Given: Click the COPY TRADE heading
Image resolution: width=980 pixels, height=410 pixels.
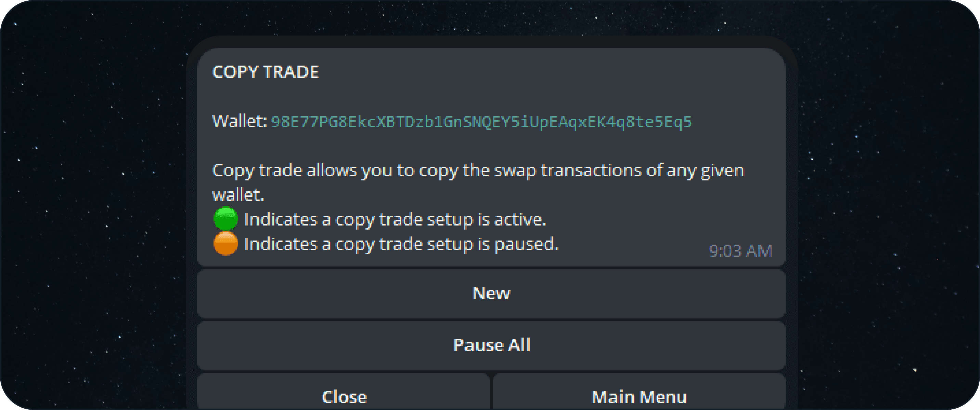Looking at the screenshot, I should click(x=265, y=72).
